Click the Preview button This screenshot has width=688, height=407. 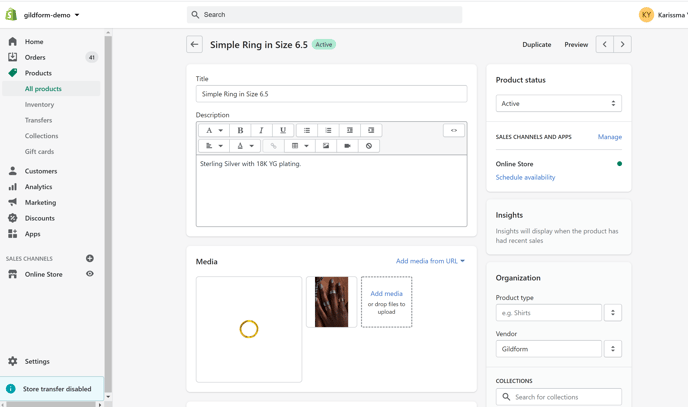[x=576, y=45]
